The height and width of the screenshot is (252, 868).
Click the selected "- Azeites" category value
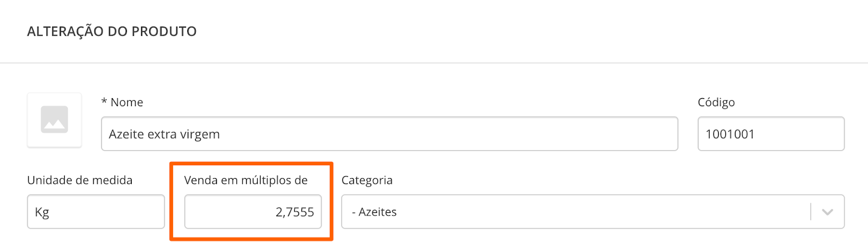374,212
